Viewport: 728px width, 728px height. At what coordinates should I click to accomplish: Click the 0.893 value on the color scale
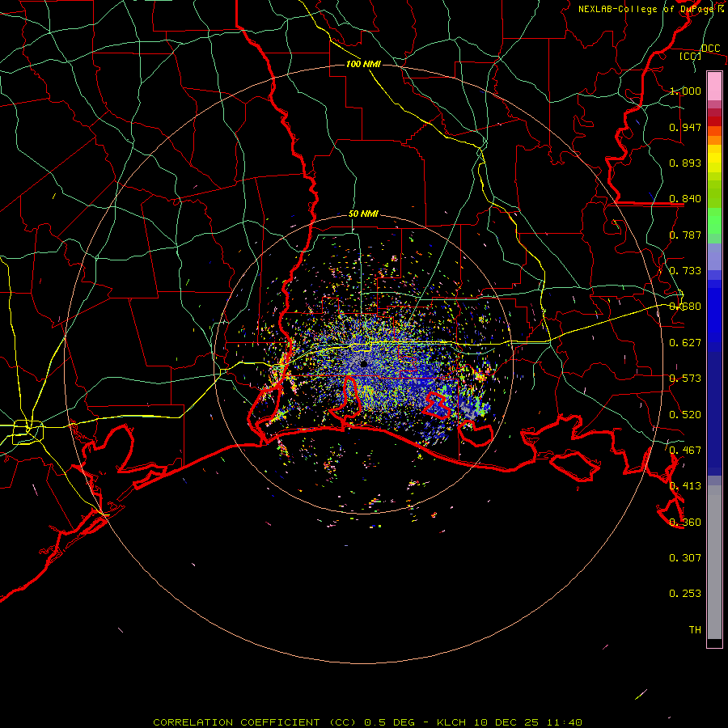(x=685, y=163)
